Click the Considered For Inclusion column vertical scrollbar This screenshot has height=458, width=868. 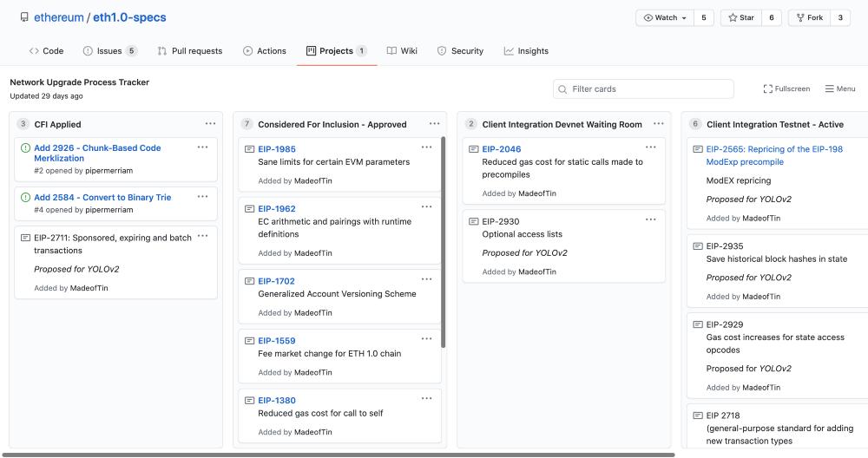pos(443,242)
